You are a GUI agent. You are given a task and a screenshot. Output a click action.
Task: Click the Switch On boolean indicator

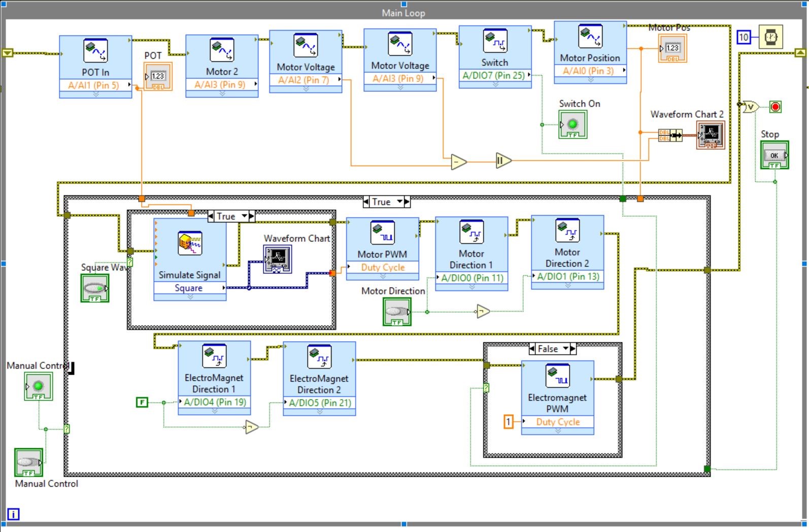tap(573, 124)
